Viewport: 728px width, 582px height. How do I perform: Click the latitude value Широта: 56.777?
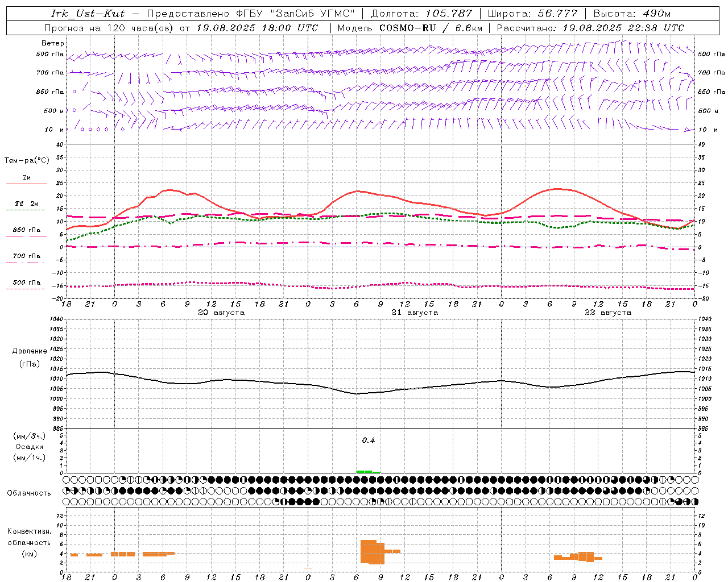point(532,14)
